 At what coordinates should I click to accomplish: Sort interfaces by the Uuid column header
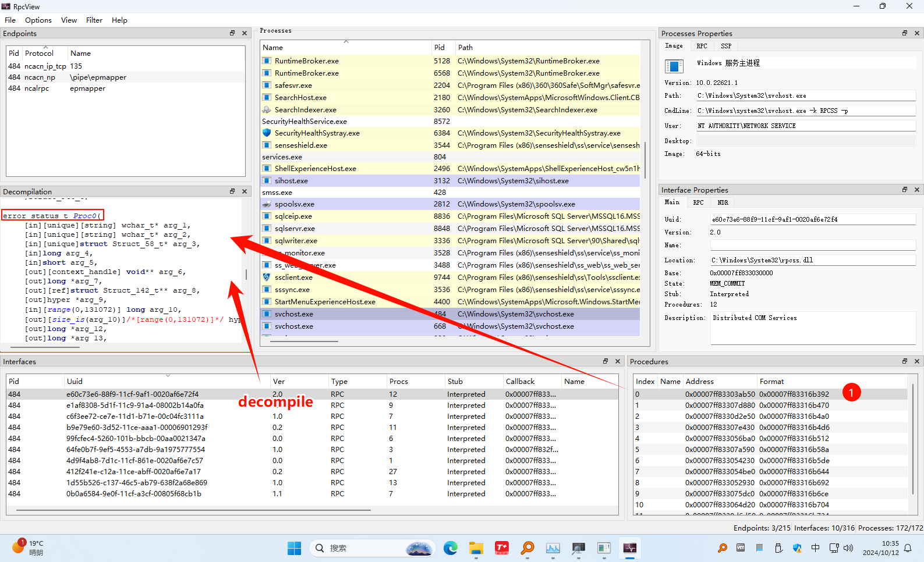pyautogui.click(x=75, y=382)
